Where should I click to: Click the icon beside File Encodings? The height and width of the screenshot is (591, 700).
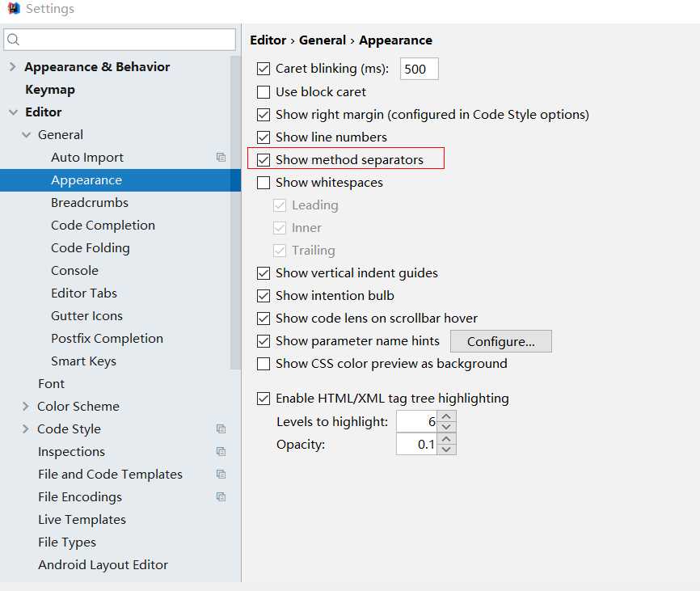221,497
